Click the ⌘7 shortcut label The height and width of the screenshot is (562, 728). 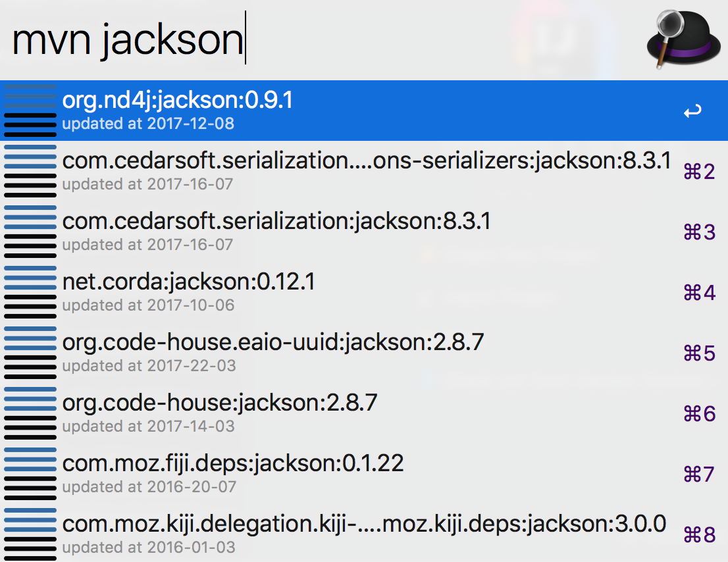pyautogui.click(x=699, y=474)
